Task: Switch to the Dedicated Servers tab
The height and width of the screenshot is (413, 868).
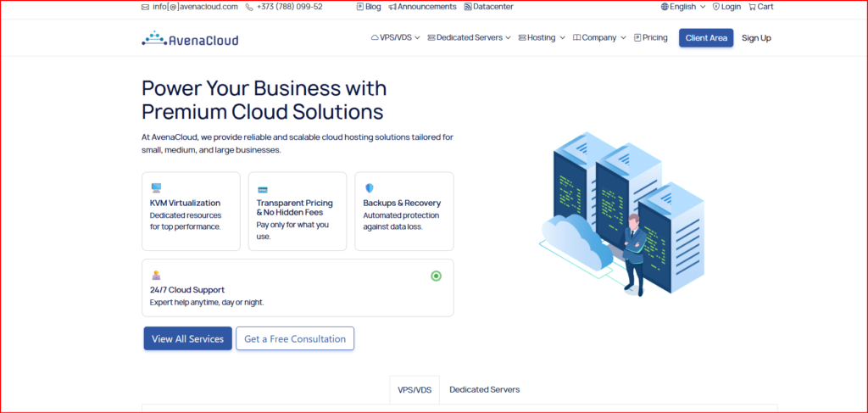Action: pos(484,389)
